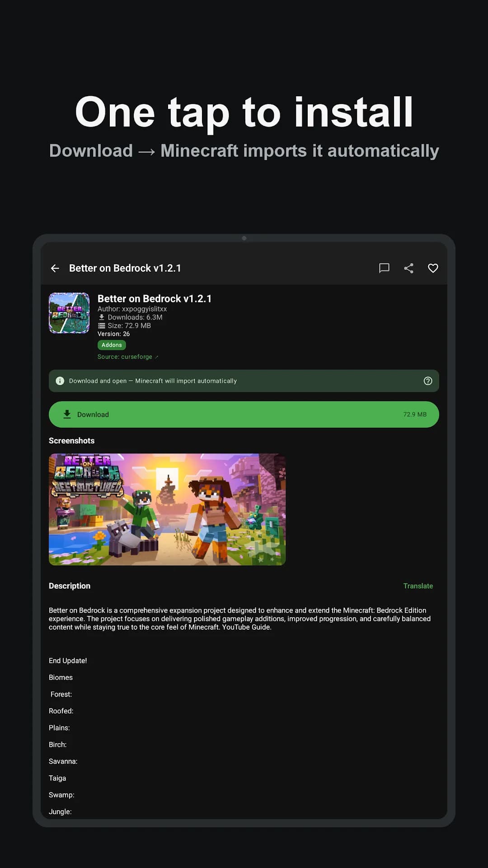The height and width of the screenshot is (868, 488).
Task: Open the Better on Bedrock screenshot
Action: pyautogui.click(x=167, y=509)
